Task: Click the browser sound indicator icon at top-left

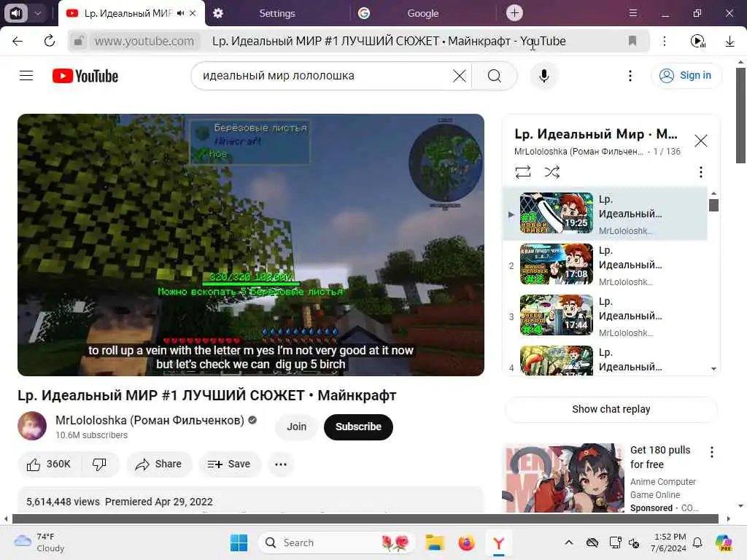Action: [x=16, y=13]
